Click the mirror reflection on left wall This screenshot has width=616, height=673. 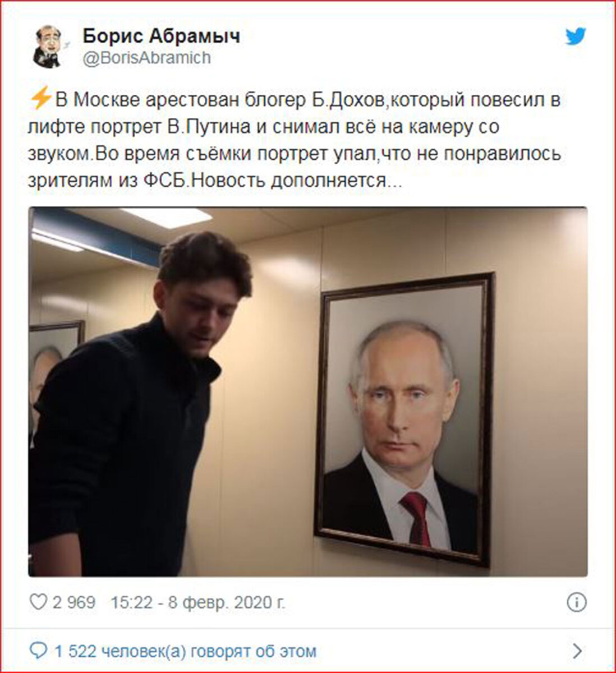tap(55, 370)
